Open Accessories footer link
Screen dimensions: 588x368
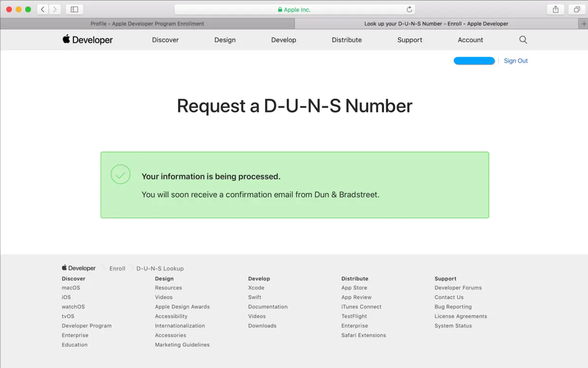click(170, 335)
